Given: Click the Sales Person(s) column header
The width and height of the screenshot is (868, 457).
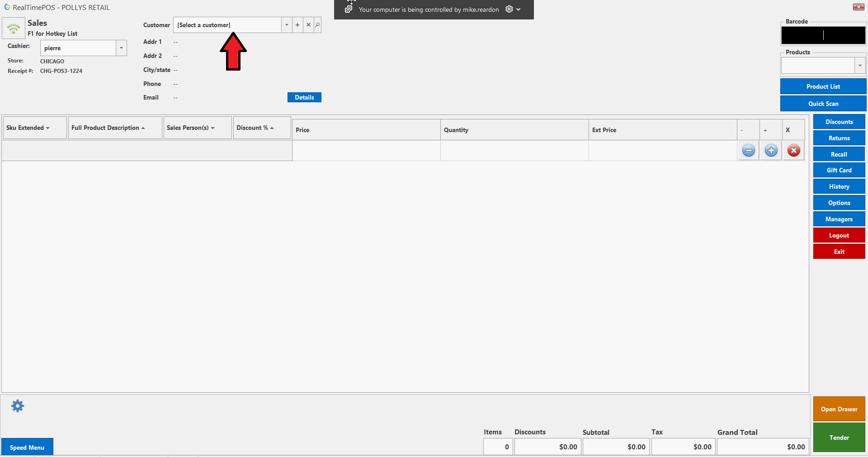Looking at the screenshot, I should pos(190,128).
